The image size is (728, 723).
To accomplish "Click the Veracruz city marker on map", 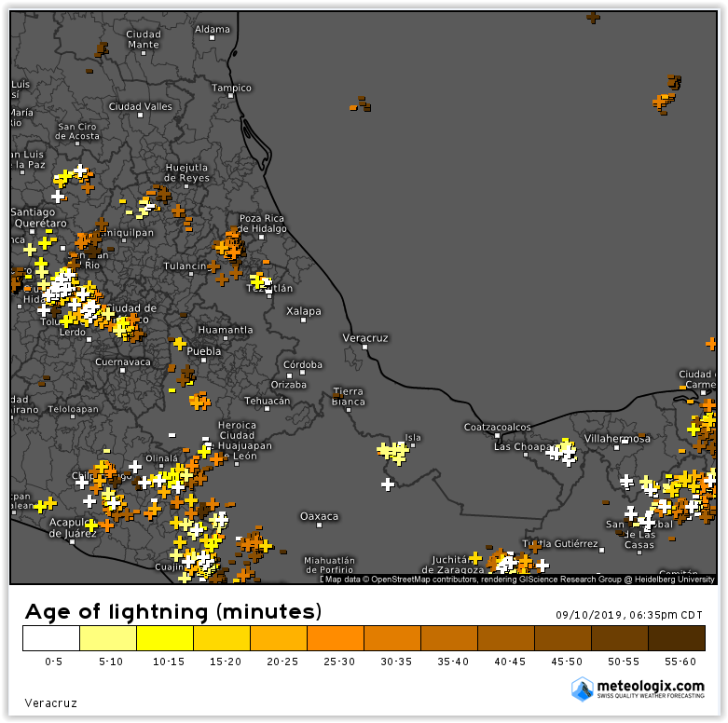I will (364, 348).
